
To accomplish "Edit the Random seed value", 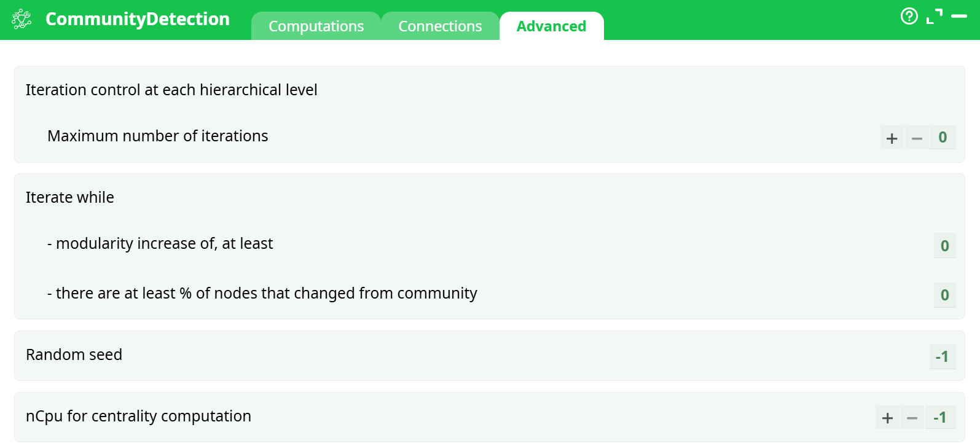I will 942,356.
